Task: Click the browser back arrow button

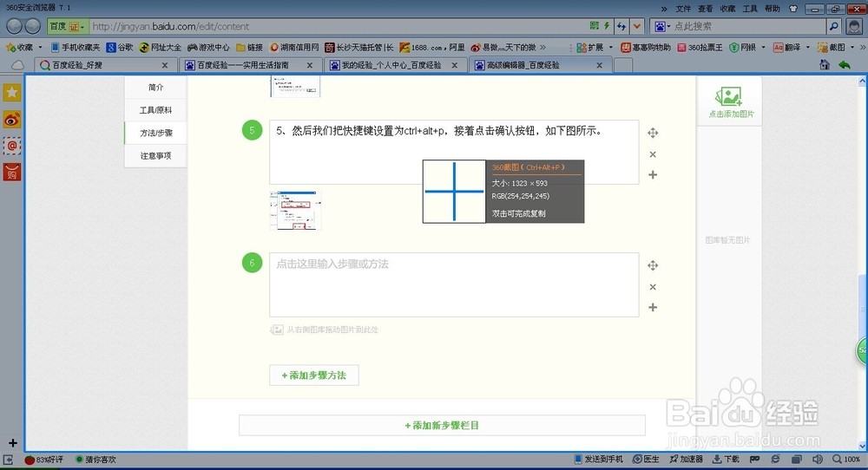Action: (x=15, y=26)
